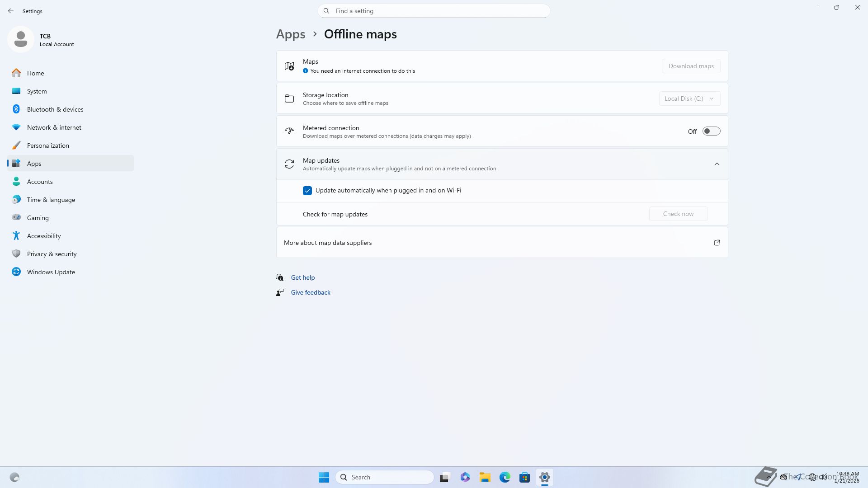
Task: Open Windows Update settings
Action: (51, 272)
